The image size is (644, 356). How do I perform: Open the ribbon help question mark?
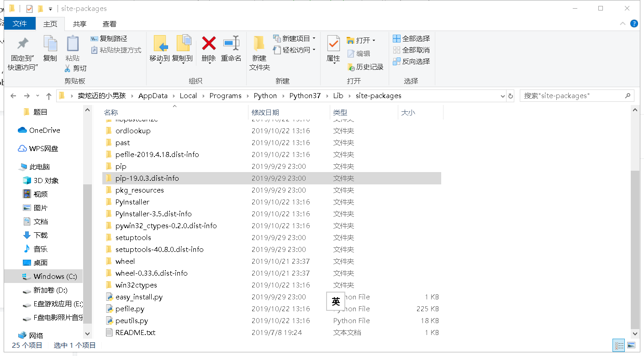(x=634, y=24)
